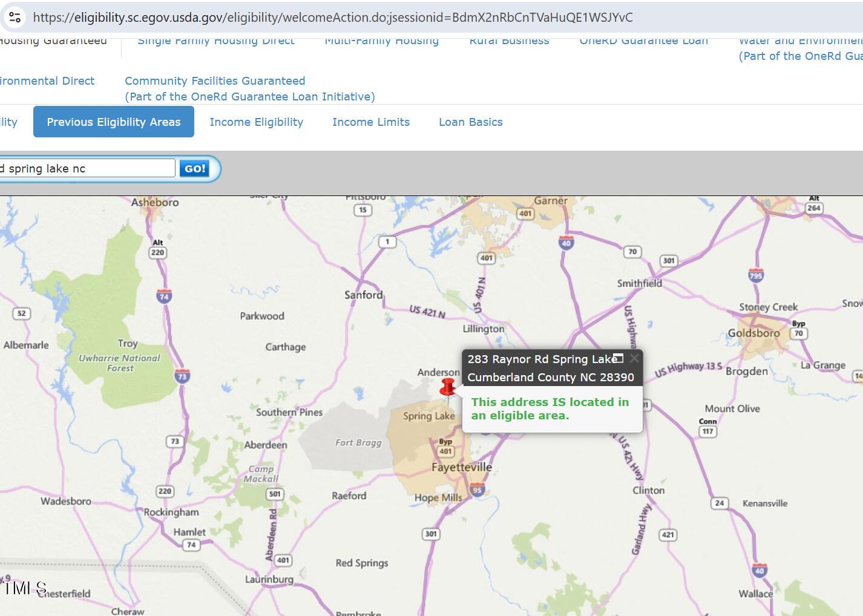
Task: Open Previous Eligibility Areas tab
Action: pos(114,122)
